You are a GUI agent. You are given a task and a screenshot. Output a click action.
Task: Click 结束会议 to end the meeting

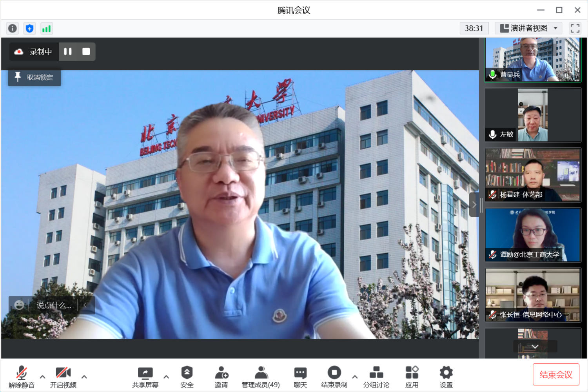tap(556, 374)
